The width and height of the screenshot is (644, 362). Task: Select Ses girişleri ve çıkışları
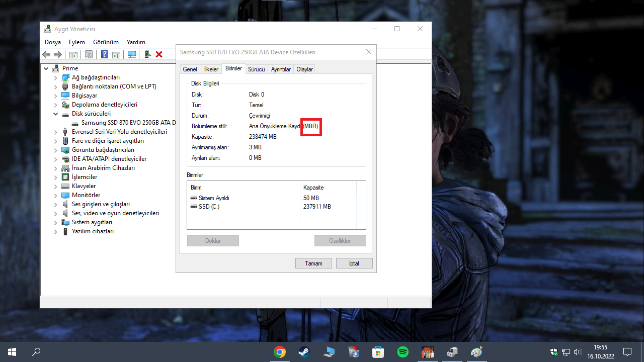tap(101, 204)
